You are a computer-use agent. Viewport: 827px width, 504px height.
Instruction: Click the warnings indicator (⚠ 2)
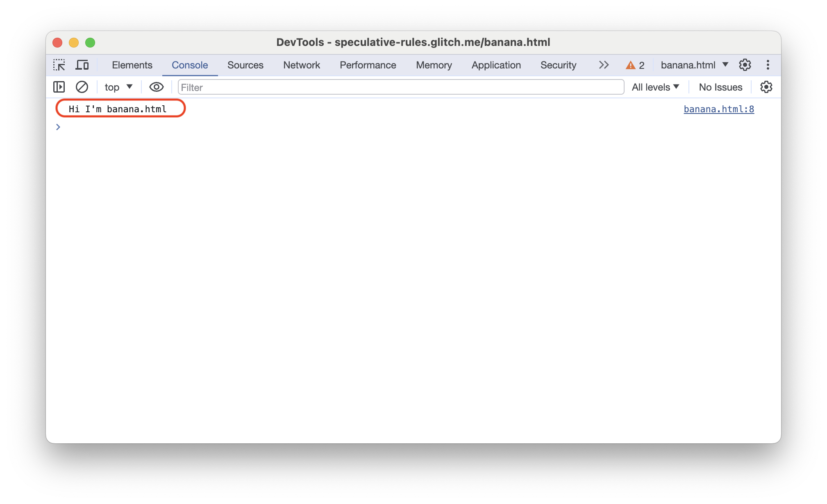click(x=636, y=65)
